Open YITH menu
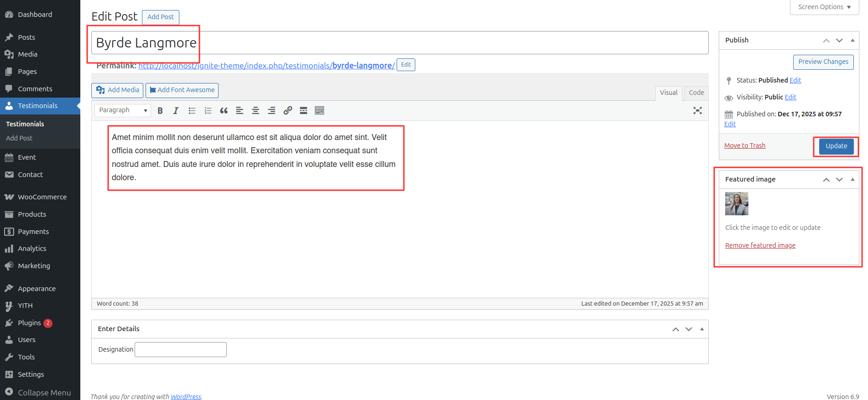 [40, 306]
